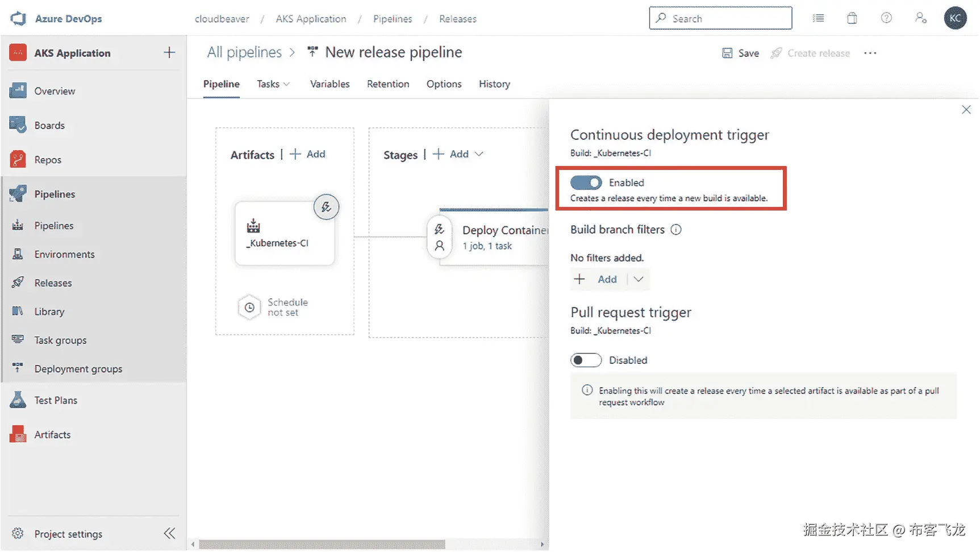Click the Pipelines sub-item icon in sidebar

(x=18, y=226)
